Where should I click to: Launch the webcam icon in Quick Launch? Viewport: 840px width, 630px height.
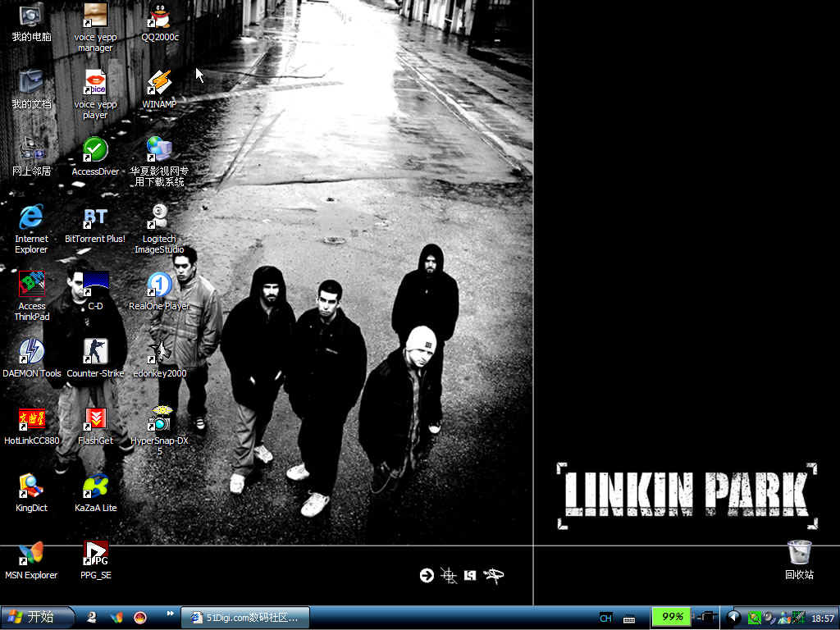[92, 618]
